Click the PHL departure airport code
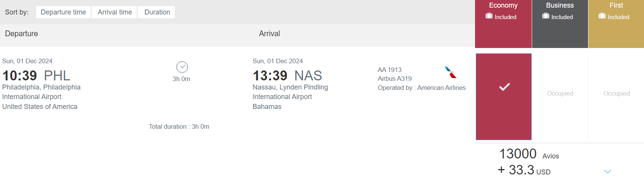This screenshot has height=179, width=644. (57, 76)
